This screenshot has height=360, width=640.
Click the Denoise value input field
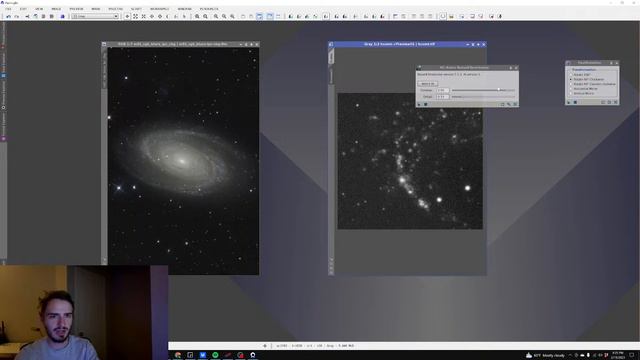[442, 90]
